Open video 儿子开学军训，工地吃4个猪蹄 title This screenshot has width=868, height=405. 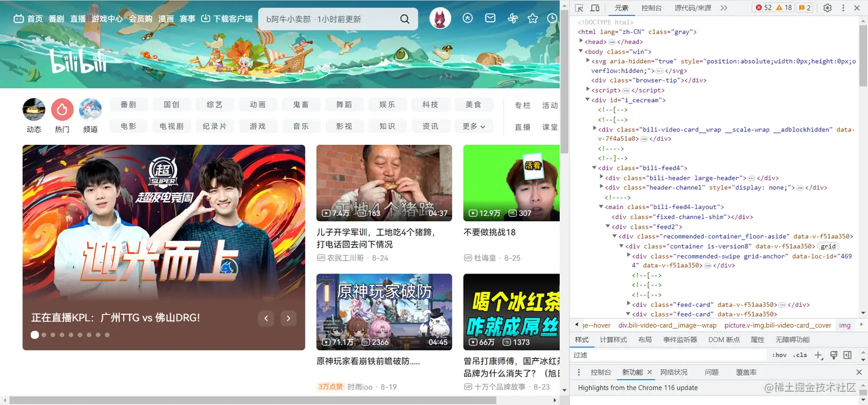(377, 238)
